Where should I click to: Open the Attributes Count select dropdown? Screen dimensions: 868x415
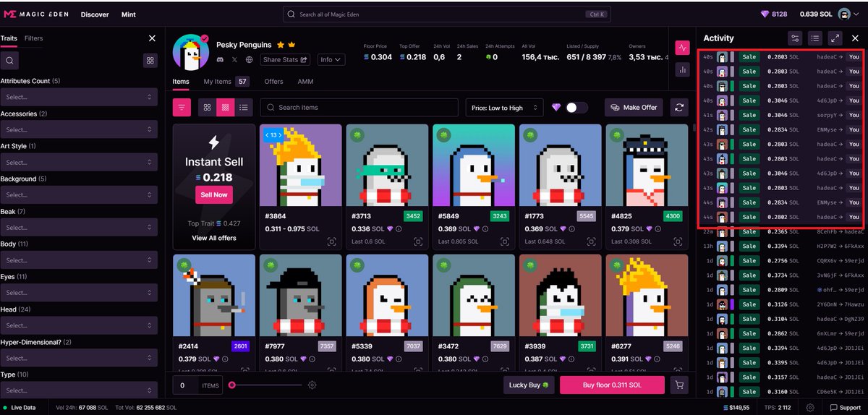pyautogui.click(x=79, y=96)
